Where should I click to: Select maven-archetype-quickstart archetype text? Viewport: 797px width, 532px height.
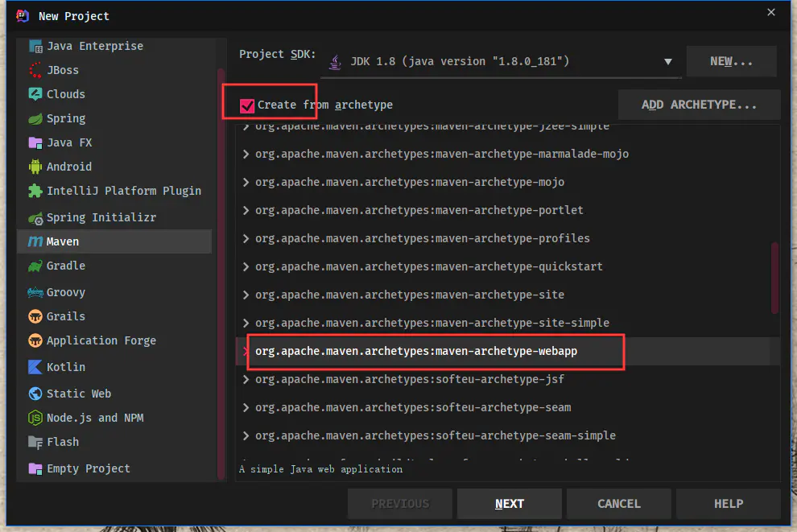click(x=428, y=266)
